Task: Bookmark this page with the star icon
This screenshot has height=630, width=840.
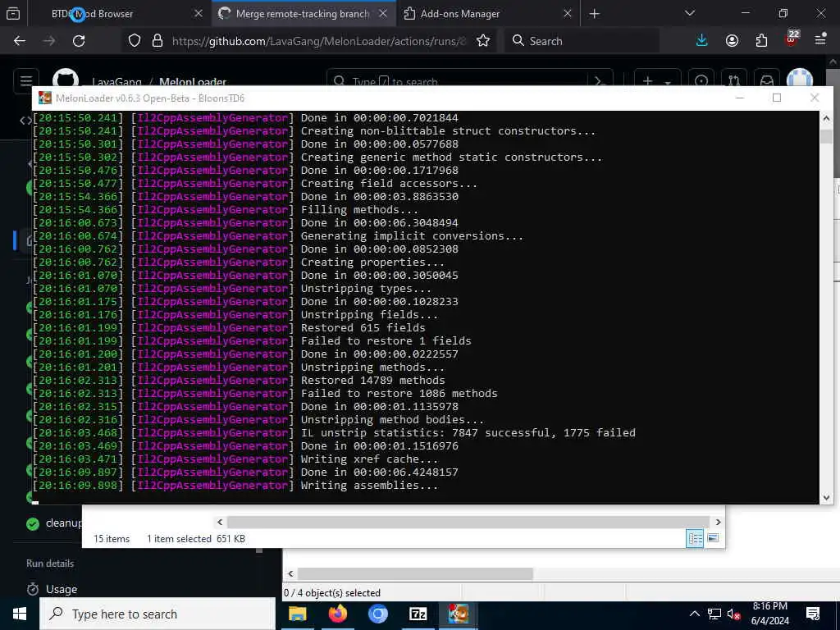Action: click(482, 41)
